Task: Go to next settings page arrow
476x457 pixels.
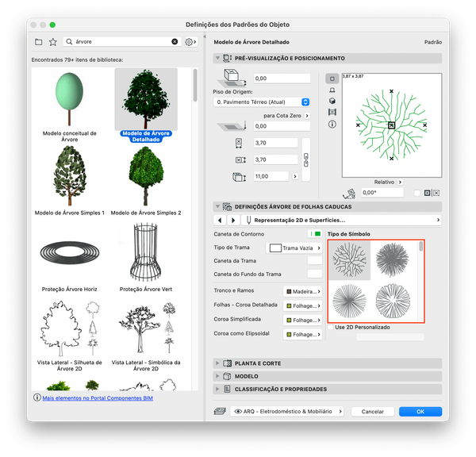Action: [x=233, y=220]
